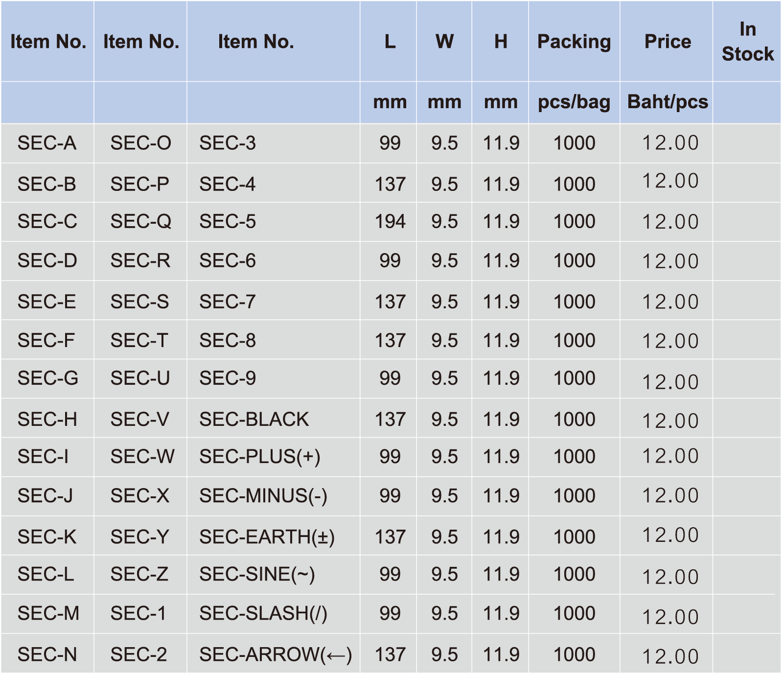Select the SEC-SINE(~) item cell

(257, 574)
